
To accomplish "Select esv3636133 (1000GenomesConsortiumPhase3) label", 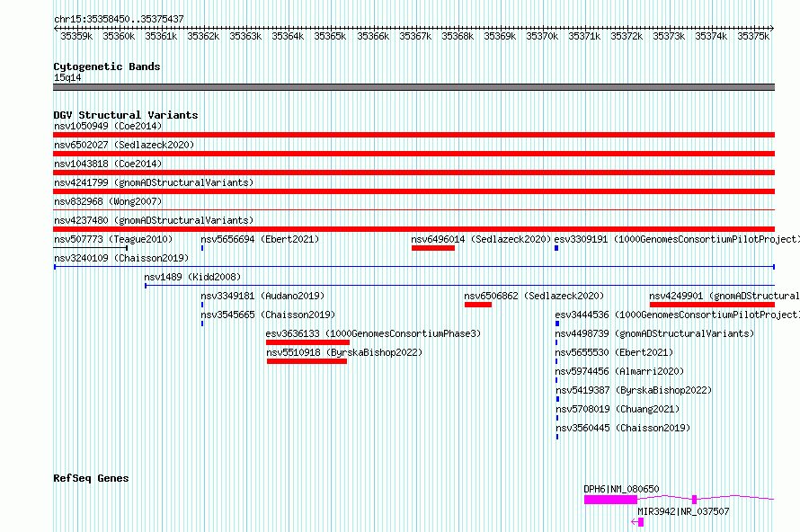I will tap(373, 333).
